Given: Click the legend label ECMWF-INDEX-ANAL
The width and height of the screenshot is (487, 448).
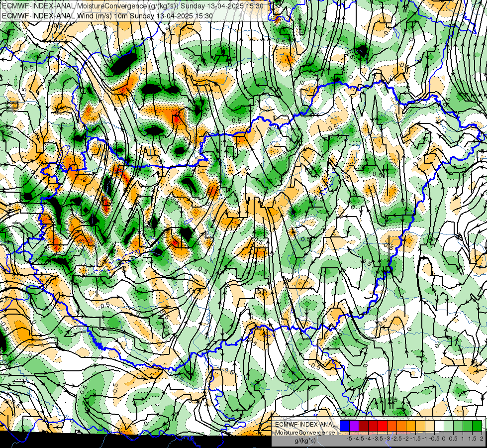Looking at the screenshot, I should (x=305, y=425).
